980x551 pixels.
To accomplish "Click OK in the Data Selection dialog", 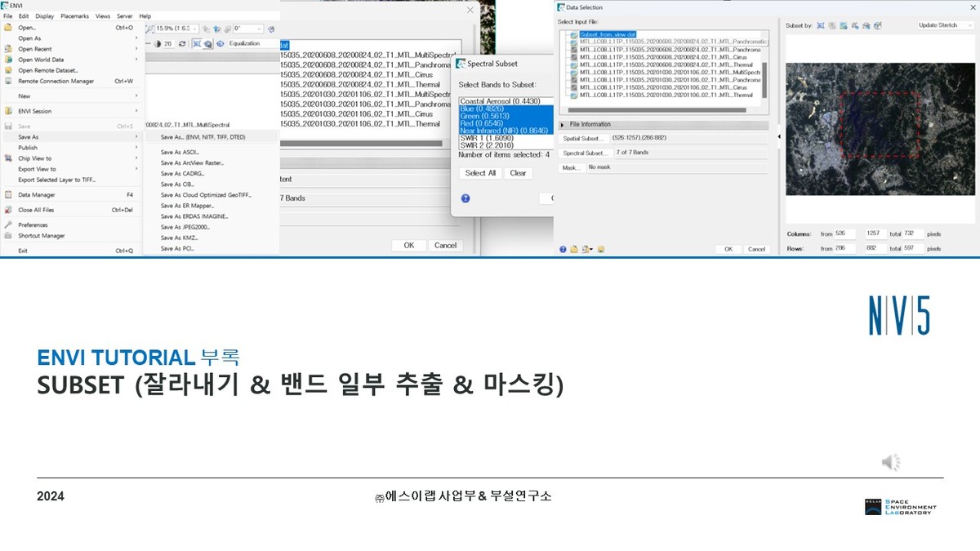I will point(729,248).
